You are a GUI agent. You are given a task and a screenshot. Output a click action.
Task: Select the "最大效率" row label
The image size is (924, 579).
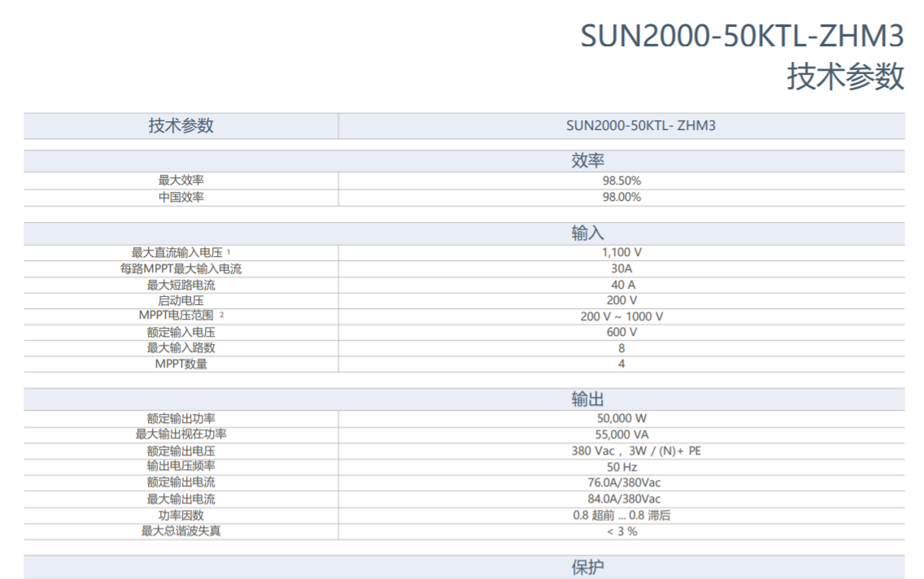click(181, 181)
